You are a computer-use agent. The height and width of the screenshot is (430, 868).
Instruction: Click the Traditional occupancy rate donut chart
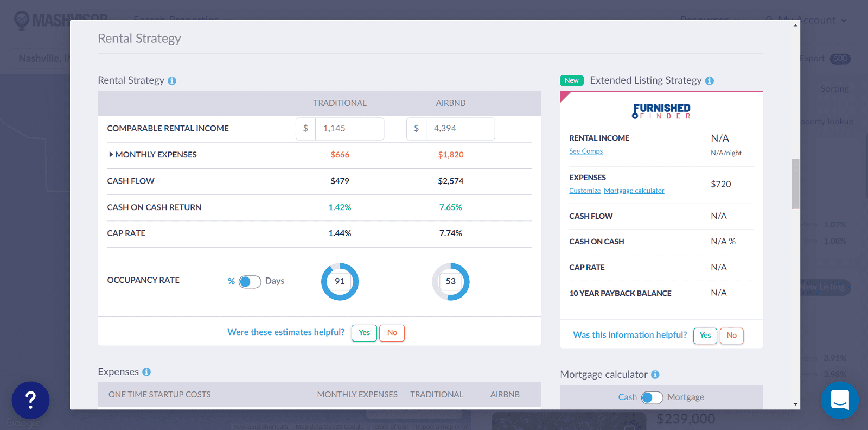click(340, 281)
